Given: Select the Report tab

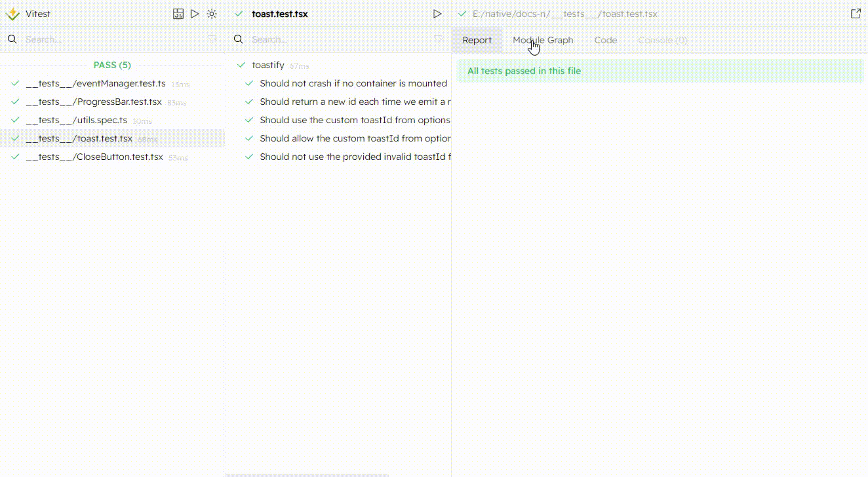Looking at the screenshot, I should click(477, 40).
